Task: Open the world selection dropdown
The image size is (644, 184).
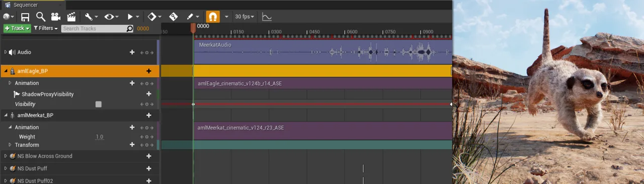Action: click(x=9, y=17)
